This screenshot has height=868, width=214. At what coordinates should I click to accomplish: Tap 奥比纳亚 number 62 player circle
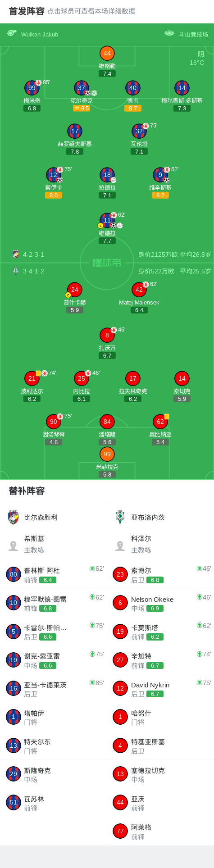[x=160, y=422]
